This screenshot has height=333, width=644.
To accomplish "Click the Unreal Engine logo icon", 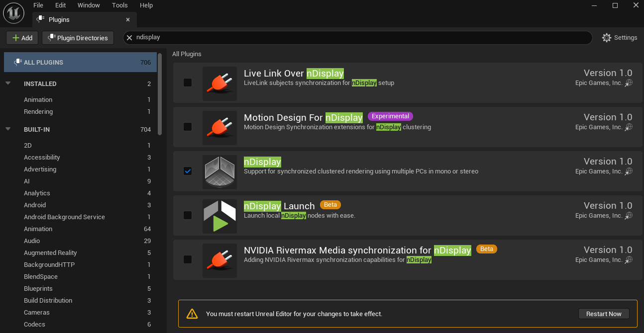I will click(x=13, y=13).
